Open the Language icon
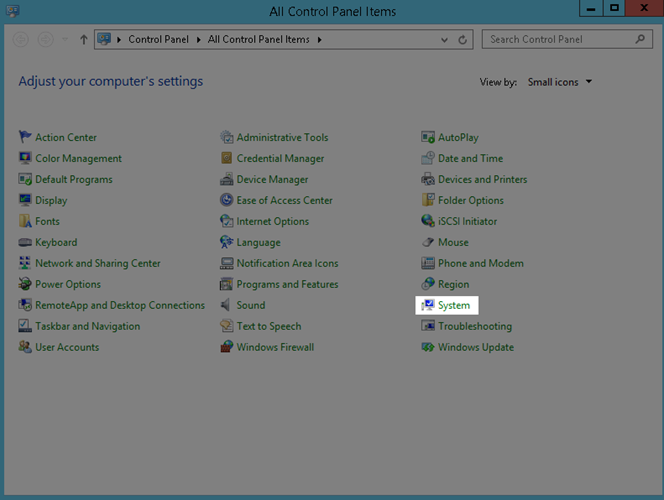 [x=227, y=242]
